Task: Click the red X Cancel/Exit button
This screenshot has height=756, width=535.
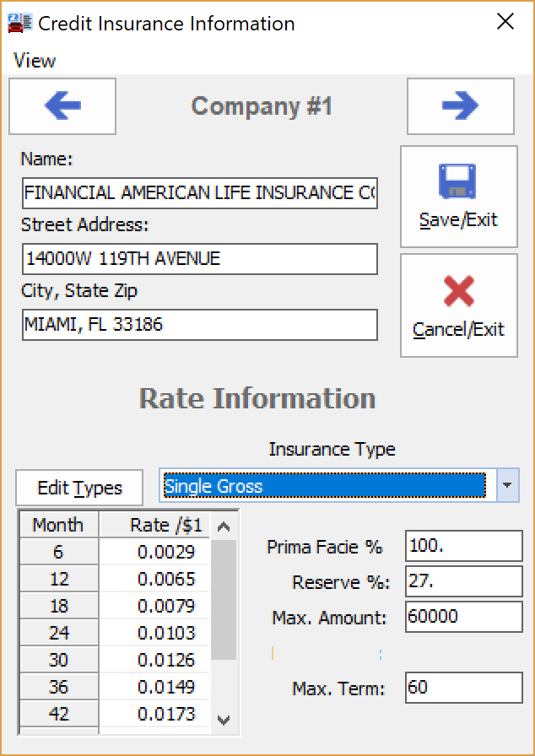Action: [458, 305]
